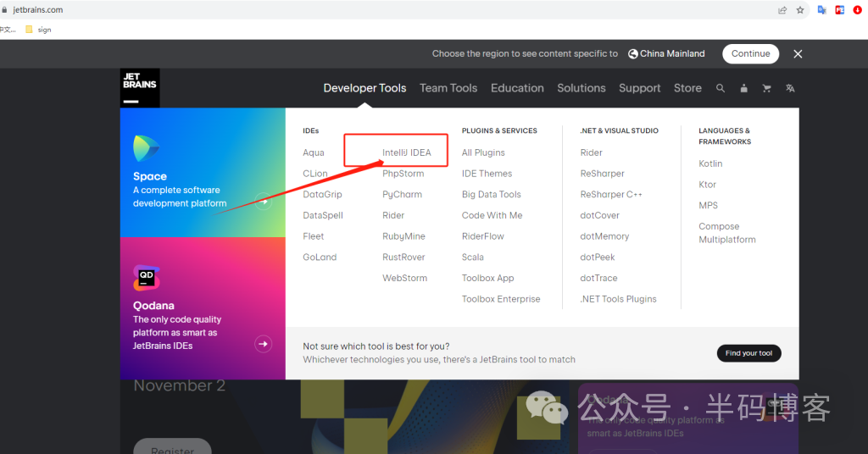The image size is (868, 454).
Task: Open the WebStorm link
Action: (x=404, y=278)
